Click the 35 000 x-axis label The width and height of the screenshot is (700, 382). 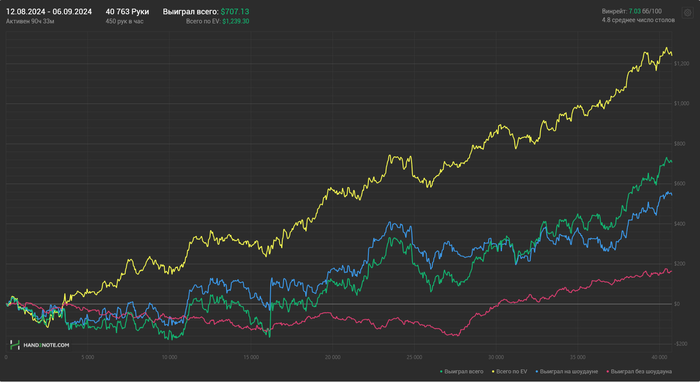tap(578, 357)
